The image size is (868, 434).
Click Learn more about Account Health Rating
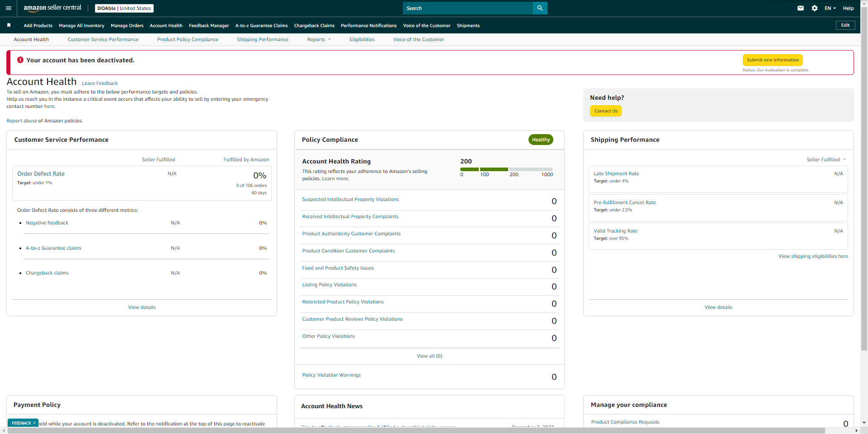click(335, 178)
